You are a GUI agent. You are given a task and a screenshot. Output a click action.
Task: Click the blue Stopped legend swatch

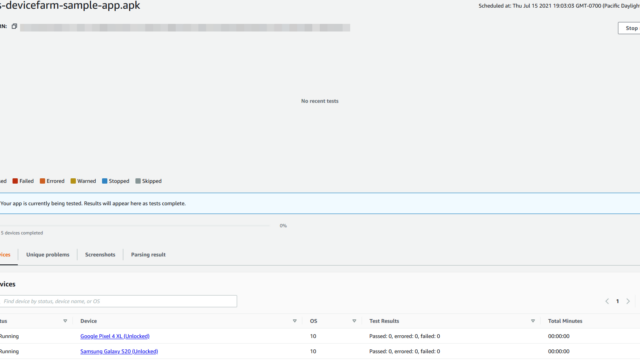(x=104, y=181)
